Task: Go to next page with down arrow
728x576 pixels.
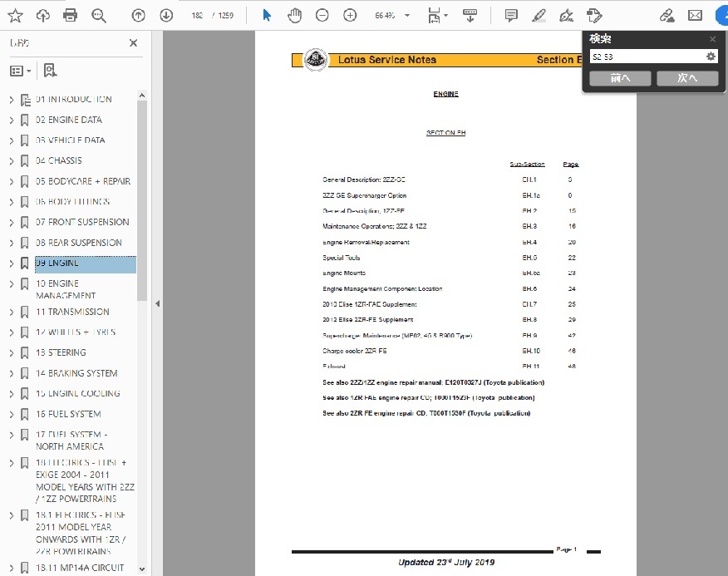Action: point(166,16)
